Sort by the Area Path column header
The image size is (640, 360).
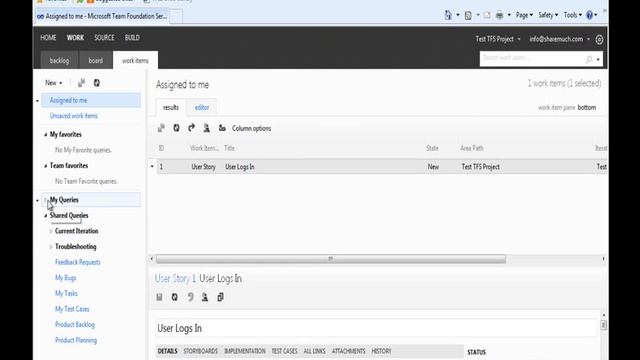click(x=472, y=148)
